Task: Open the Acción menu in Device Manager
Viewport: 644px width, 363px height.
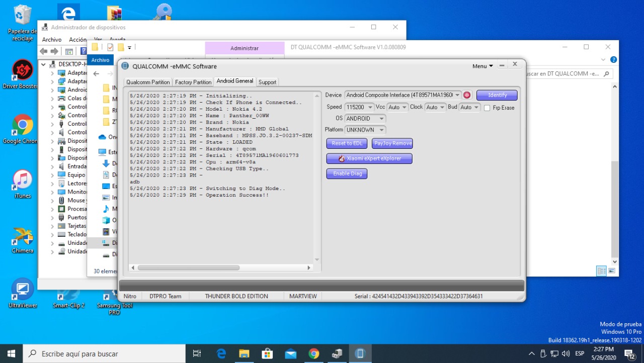Action: (78, 40)
